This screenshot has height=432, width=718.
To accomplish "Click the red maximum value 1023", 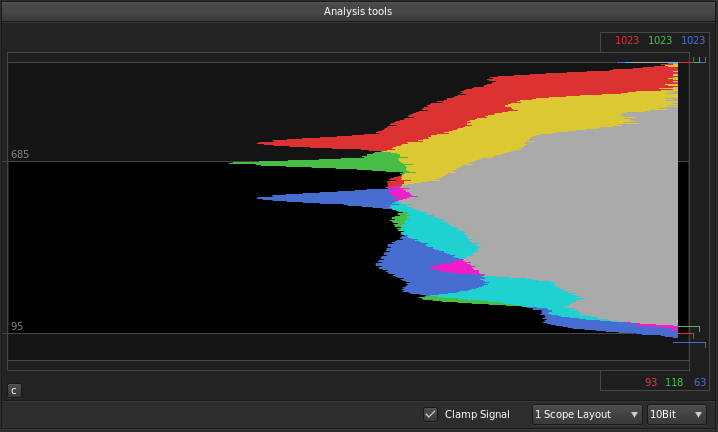I will point(627,40).
